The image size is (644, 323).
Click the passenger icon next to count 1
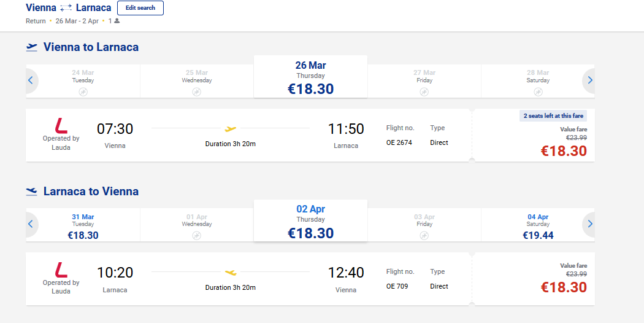click(117, 21)
